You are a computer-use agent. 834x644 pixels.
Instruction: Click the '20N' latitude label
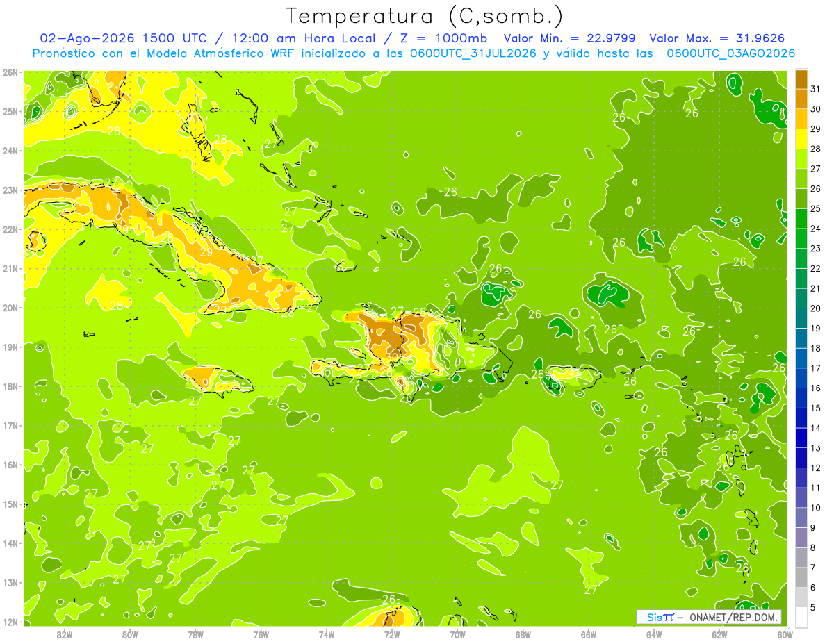[x=10, y=308]
